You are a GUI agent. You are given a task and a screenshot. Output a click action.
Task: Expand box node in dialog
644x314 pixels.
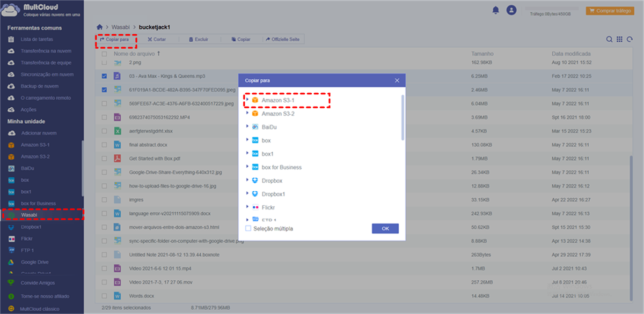click(247, 140)
